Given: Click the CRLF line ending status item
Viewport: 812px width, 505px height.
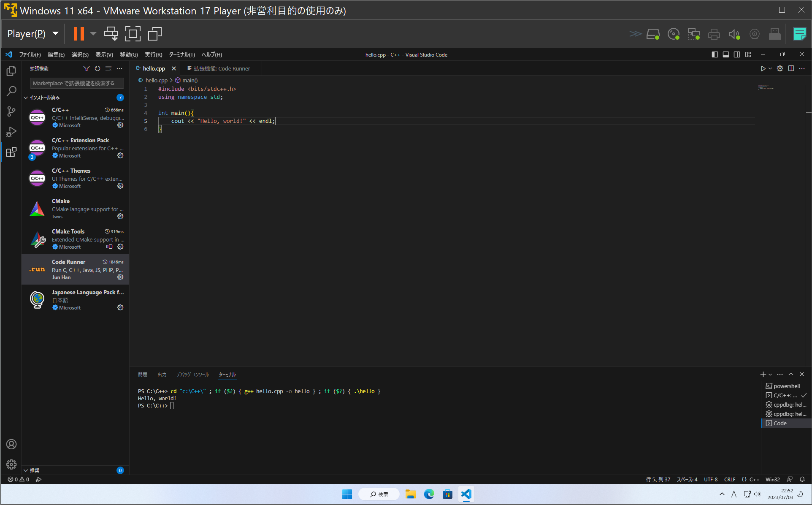Looking at the screenshot, I should (x=730, y=480).
